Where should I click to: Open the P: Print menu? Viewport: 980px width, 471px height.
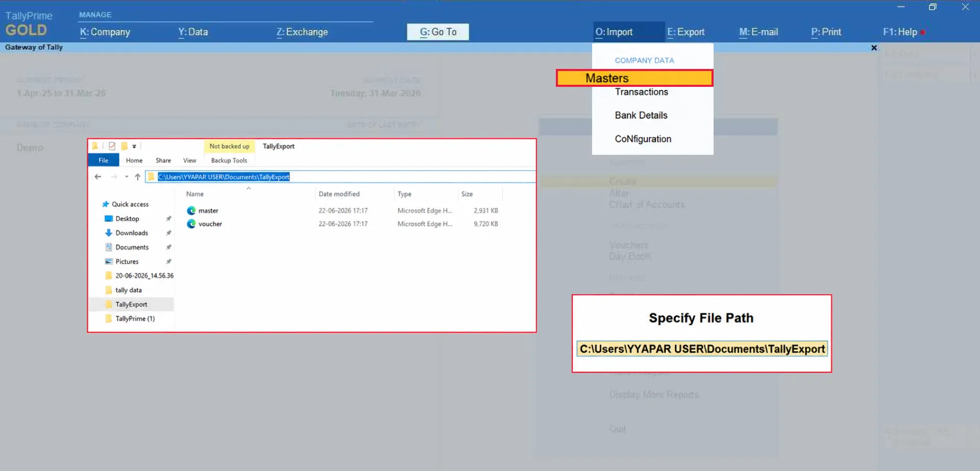click(x=826, y=32)
